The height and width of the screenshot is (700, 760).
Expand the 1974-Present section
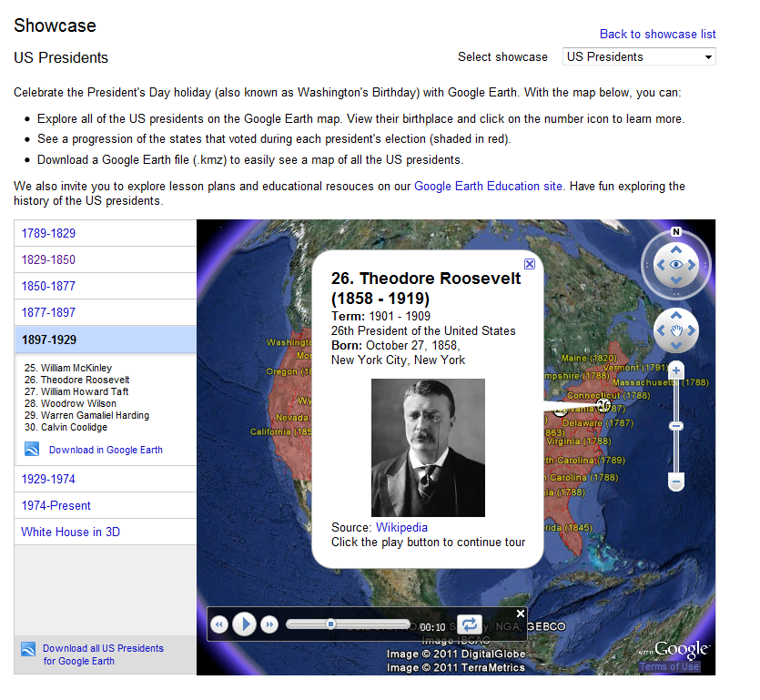(106, 505)
